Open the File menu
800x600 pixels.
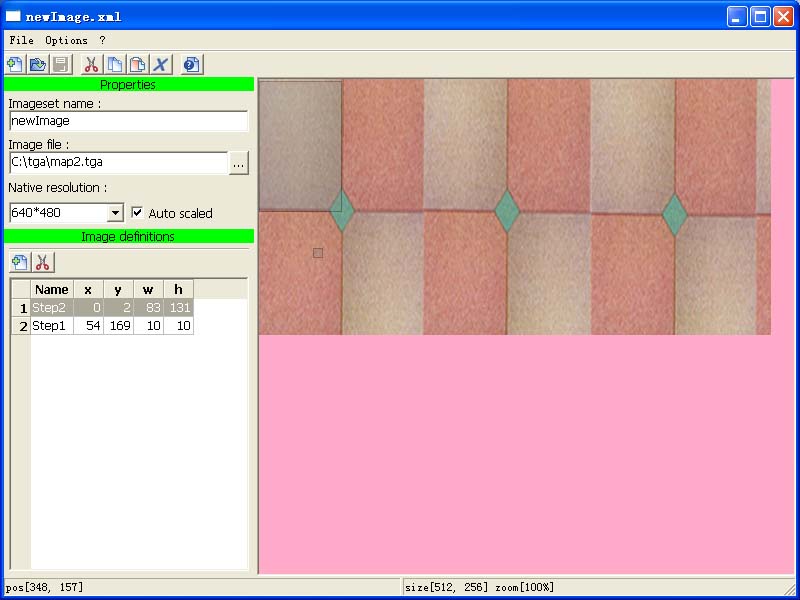pos(21,41)
